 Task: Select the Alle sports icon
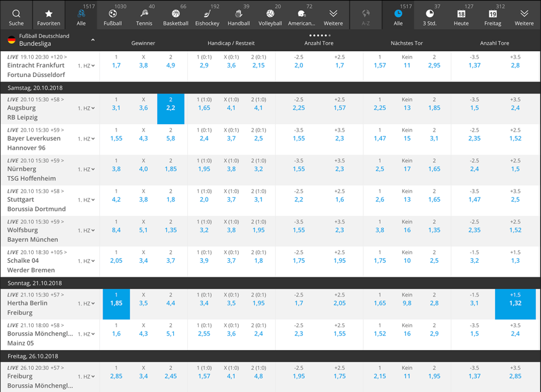81,15
